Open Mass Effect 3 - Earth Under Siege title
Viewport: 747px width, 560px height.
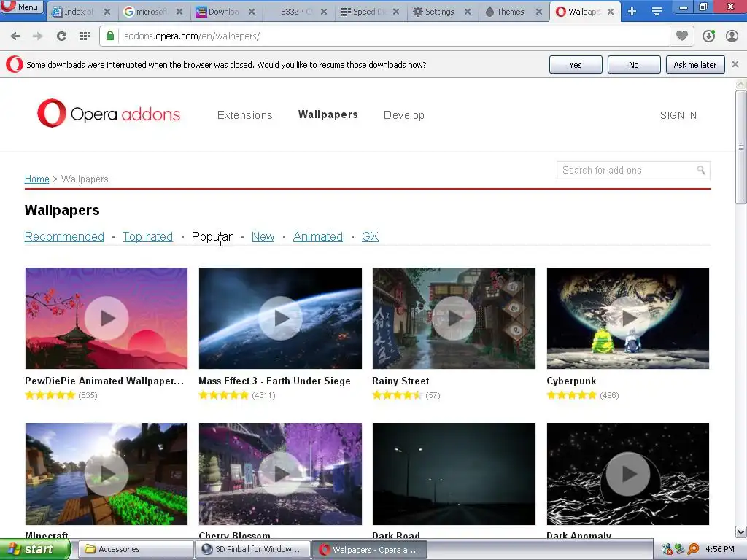click(x=274, y=381)
